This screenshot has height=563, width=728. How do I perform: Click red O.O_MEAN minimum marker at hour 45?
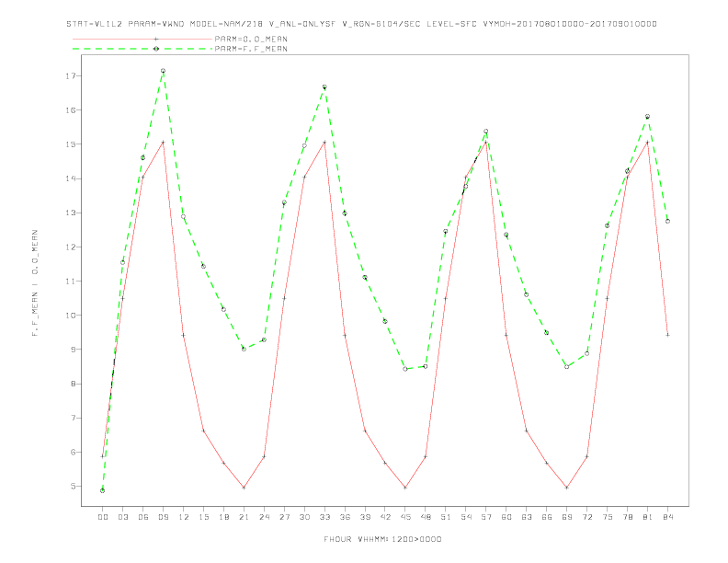pos(405,488)
